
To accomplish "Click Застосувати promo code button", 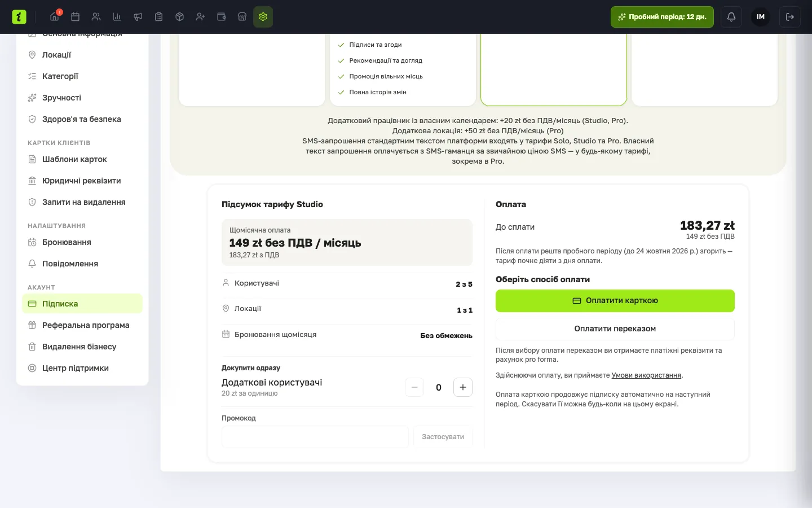I will pyautogui.click(x=443, y=437).
